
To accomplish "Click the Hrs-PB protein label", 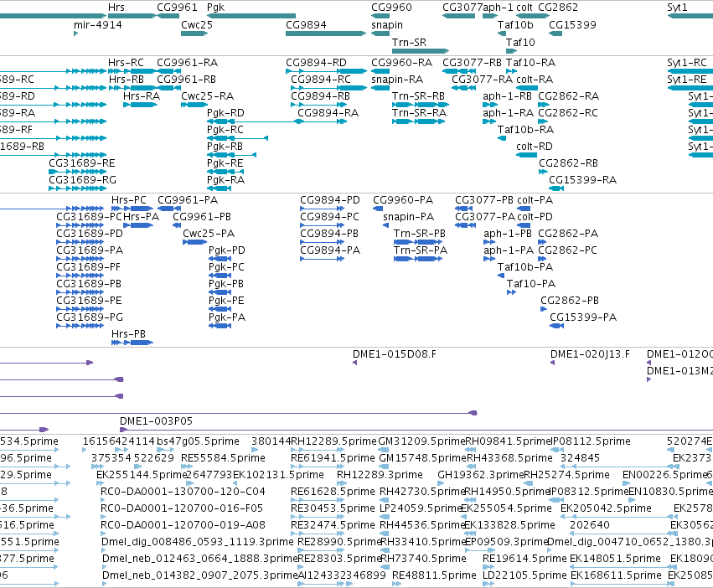I will (128, 334).
